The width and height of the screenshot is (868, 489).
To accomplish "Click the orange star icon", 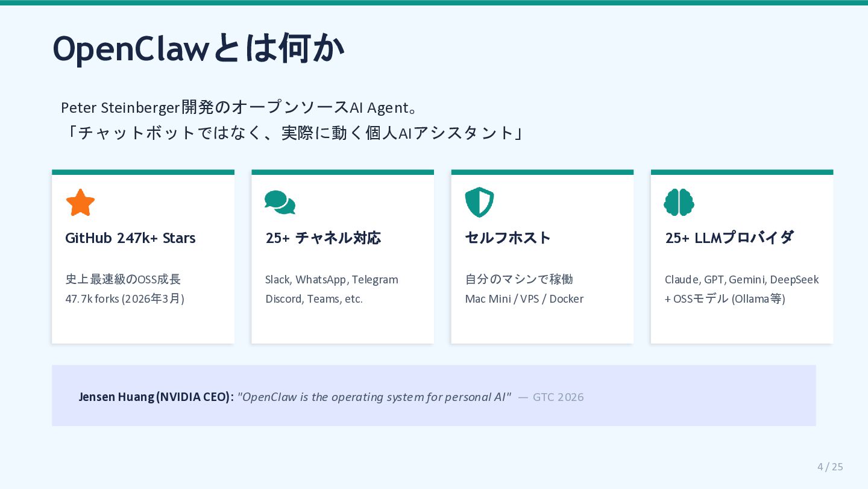I will point(80,203).
